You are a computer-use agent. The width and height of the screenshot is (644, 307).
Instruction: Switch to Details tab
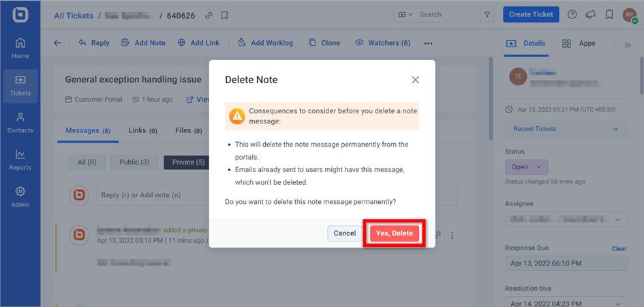tap(526, 44)
